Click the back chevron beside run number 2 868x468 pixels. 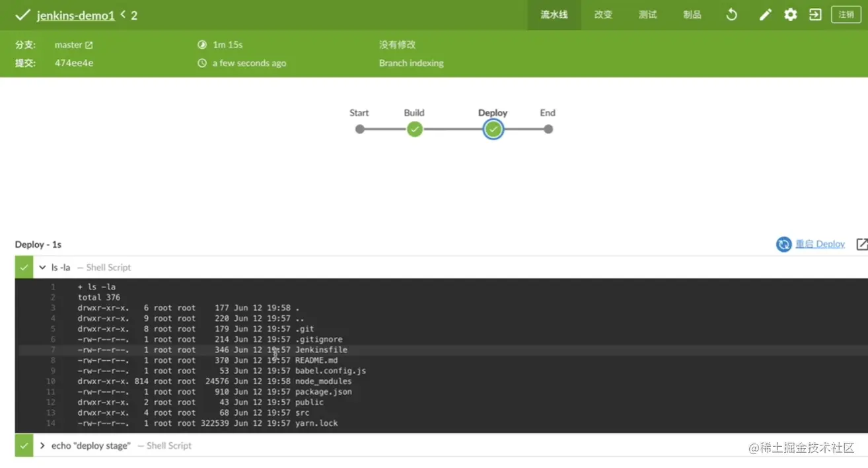pyautogui.click(x=123, y=15)
